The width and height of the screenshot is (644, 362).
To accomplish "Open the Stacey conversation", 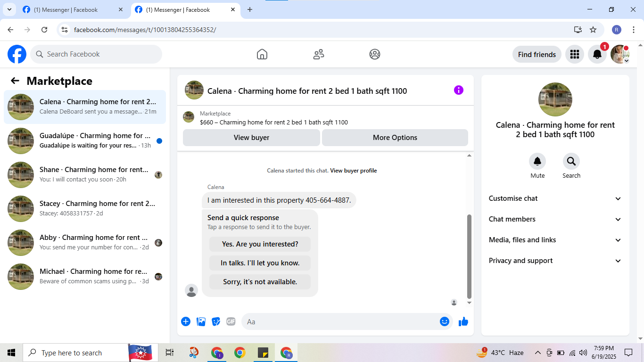I will pyautogui.click(x=85, y=209).
